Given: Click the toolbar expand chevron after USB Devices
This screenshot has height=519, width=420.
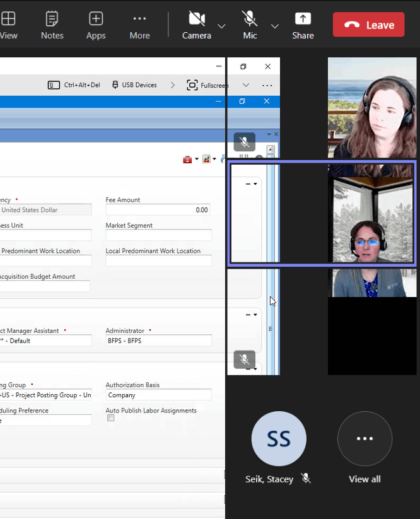Looking at the screenshot, I should [x=172, y=85].
